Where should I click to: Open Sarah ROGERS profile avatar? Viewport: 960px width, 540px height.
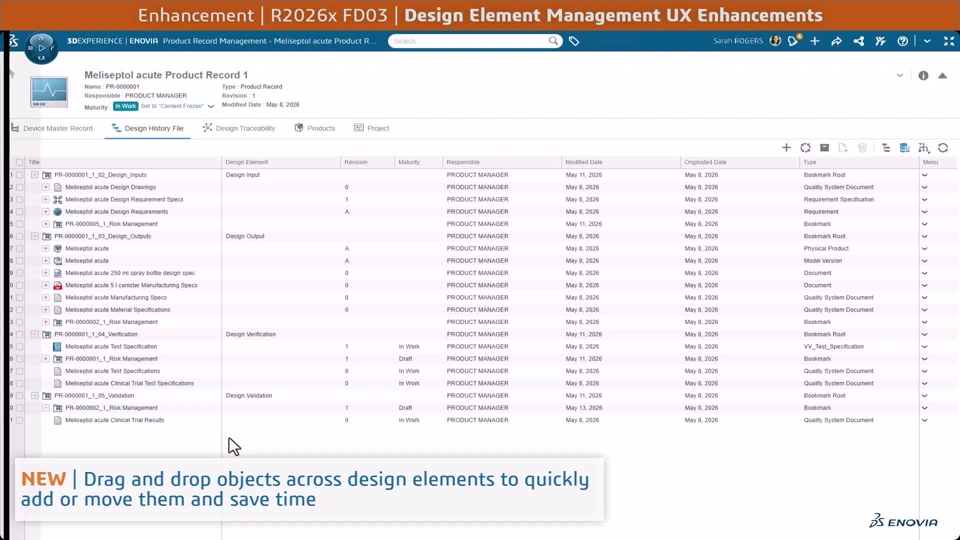(x=775, y=41)
